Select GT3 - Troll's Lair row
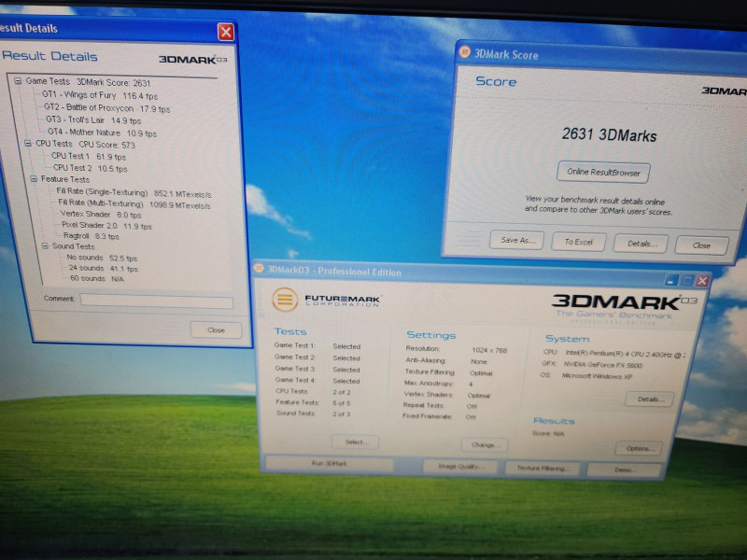The width and height of the screenshot is (747, 560). pyautogui.click(x=93, y=120)
